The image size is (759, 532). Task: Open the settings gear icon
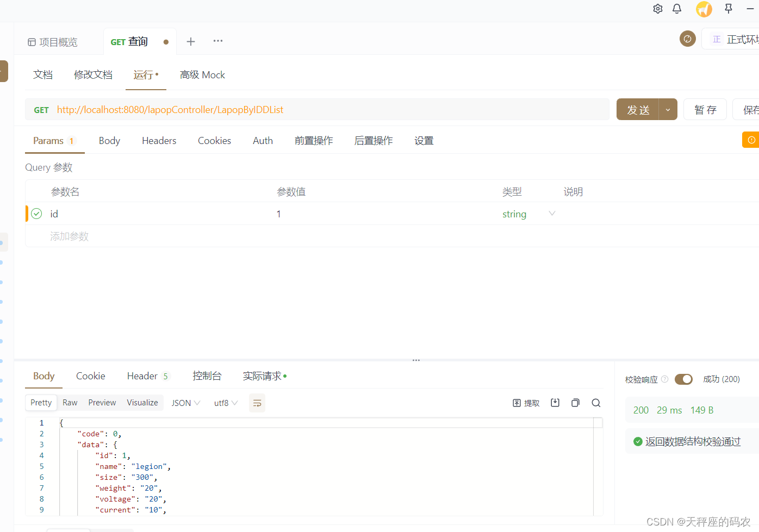pyautogui.click(x=658, y=9)
